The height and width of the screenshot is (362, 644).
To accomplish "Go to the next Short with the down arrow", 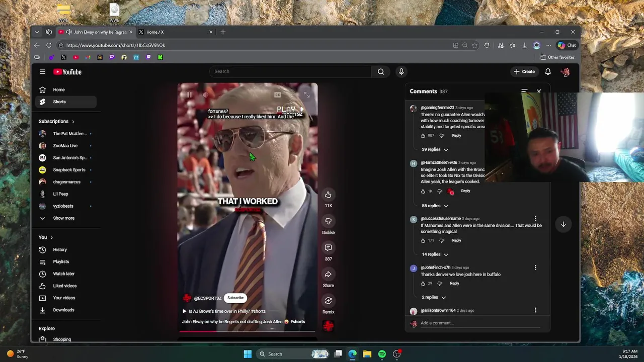I will [x=563, y=224].
